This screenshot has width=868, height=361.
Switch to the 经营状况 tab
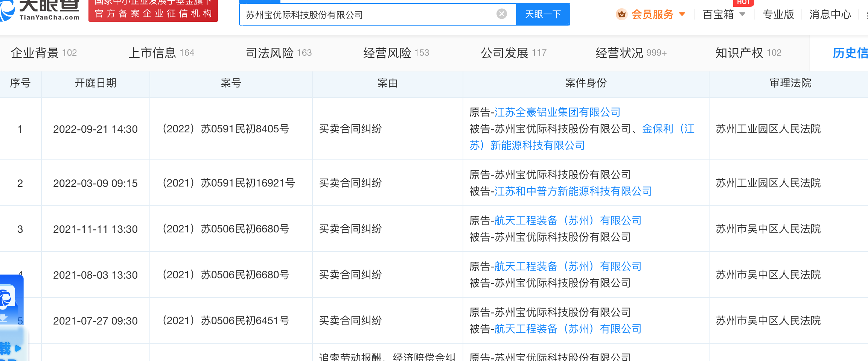(631, 53)
